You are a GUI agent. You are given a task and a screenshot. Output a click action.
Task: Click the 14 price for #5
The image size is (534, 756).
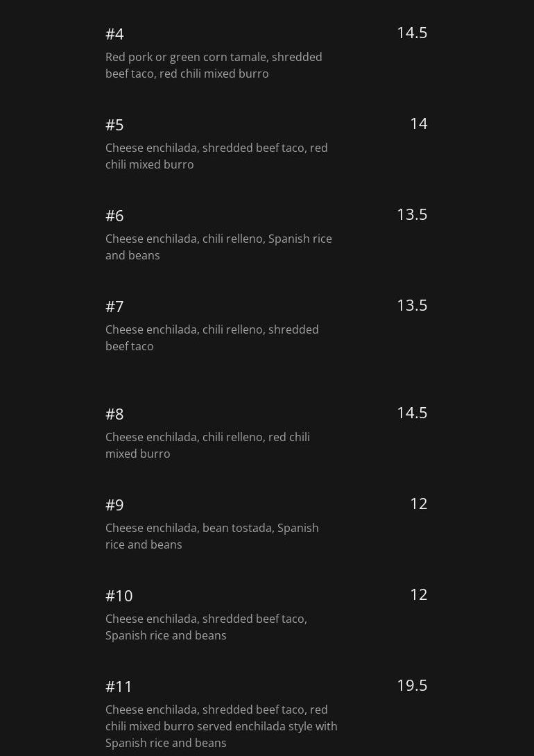point(418,123)
